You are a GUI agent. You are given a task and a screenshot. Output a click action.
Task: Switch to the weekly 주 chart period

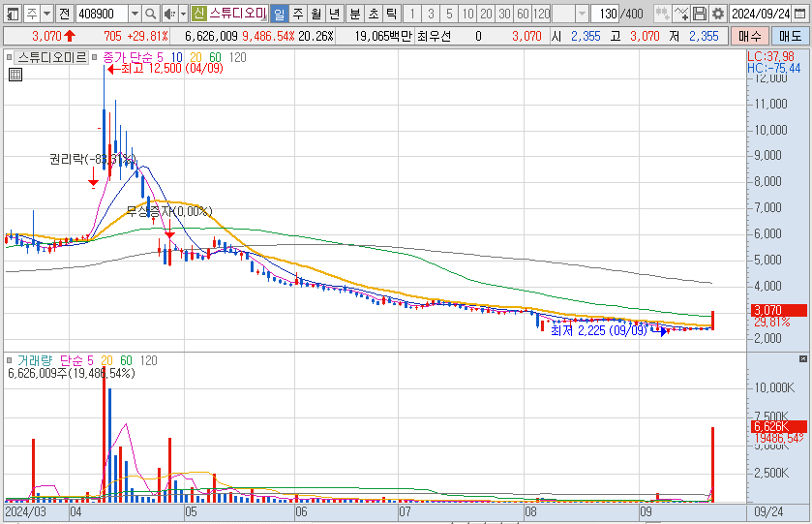pyautogui.click(x=298, y=14)
